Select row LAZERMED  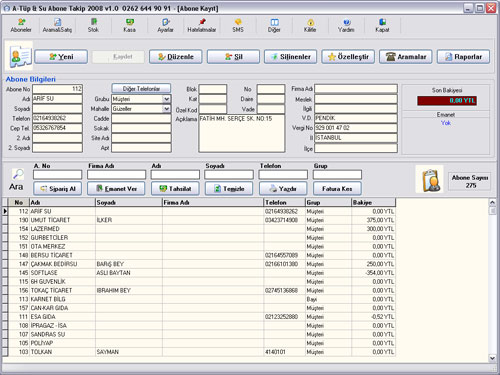click(202, 229)
